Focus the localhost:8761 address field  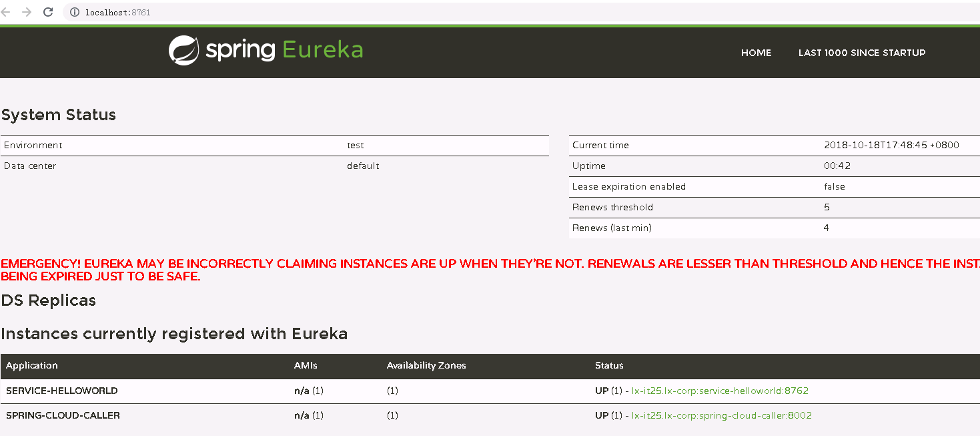point(520,12)
